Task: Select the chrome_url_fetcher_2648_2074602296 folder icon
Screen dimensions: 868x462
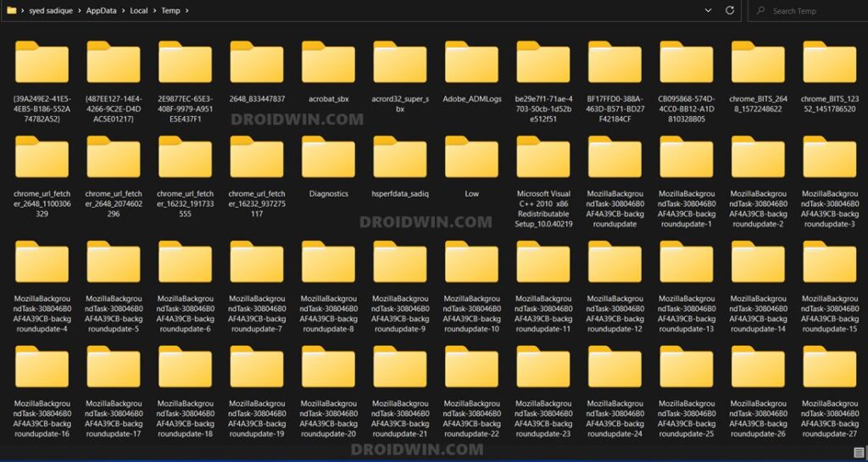Action: (x=114, y=157)
